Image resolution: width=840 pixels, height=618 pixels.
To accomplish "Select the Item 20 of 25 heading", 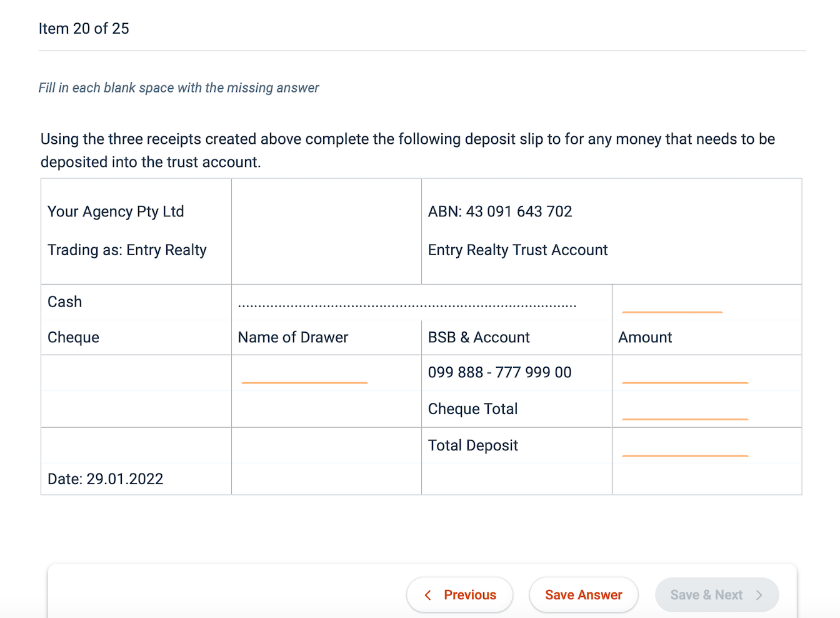I will click(83, 28).
